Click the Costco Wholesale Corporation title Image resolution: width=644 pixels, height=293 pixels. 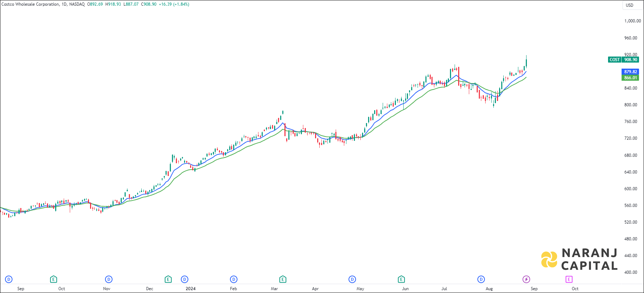click(30, 4)
